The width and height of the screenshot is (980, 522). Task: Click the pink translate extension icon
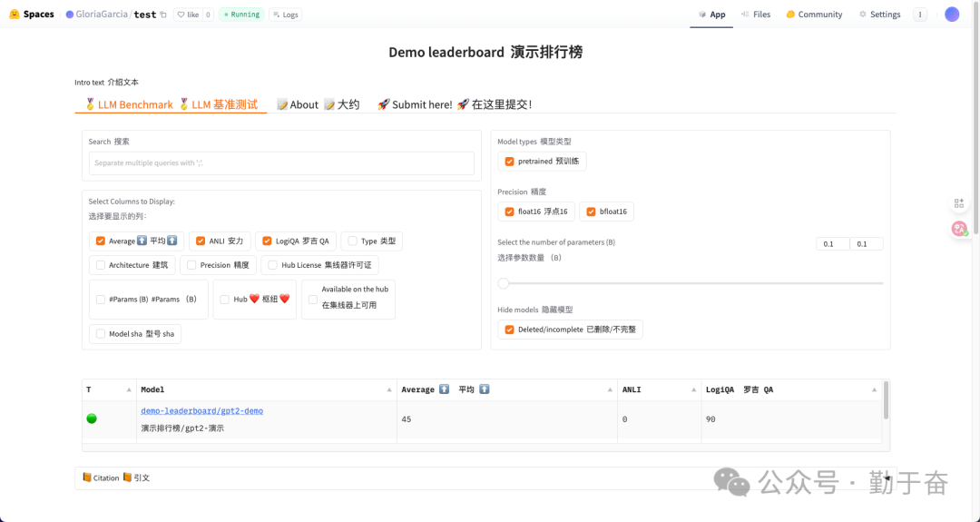coord(959,229)
